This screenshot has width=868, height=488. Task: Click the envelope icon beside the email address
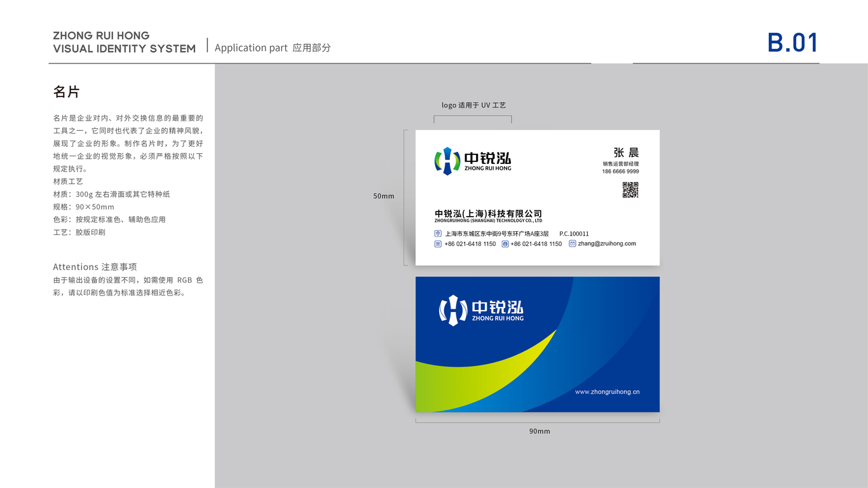pos(573,243)
